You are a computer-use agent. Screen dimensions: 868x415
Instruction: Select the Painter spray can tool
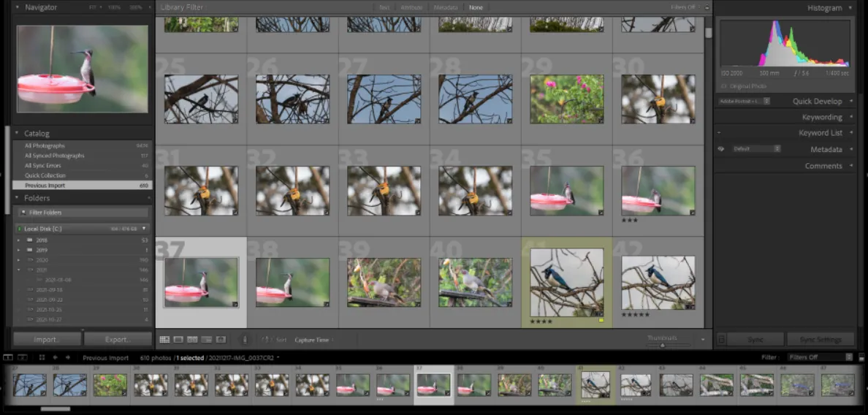(244, 340)
